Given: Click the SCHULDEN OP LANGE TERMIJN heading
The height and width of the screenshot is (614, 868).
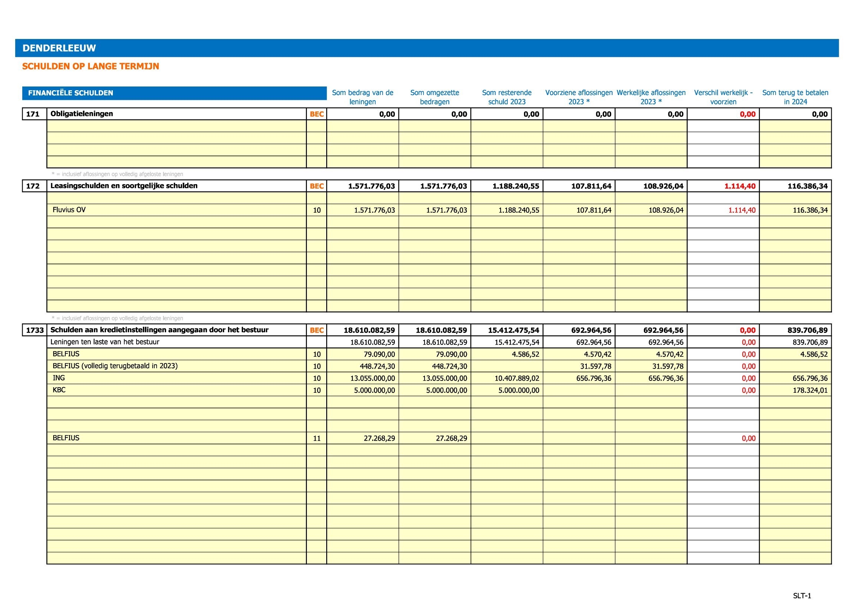Looking at the screenshot, I should 91,66.
